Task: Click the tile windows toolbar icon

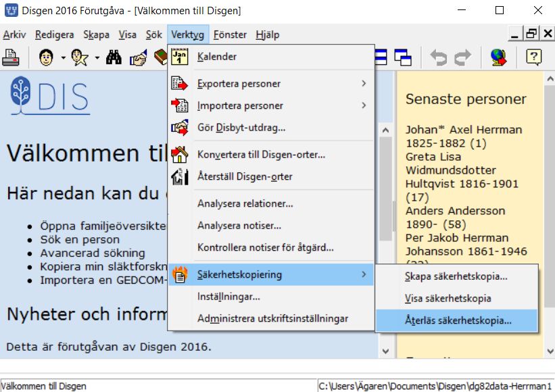Action: click(381, 57)
